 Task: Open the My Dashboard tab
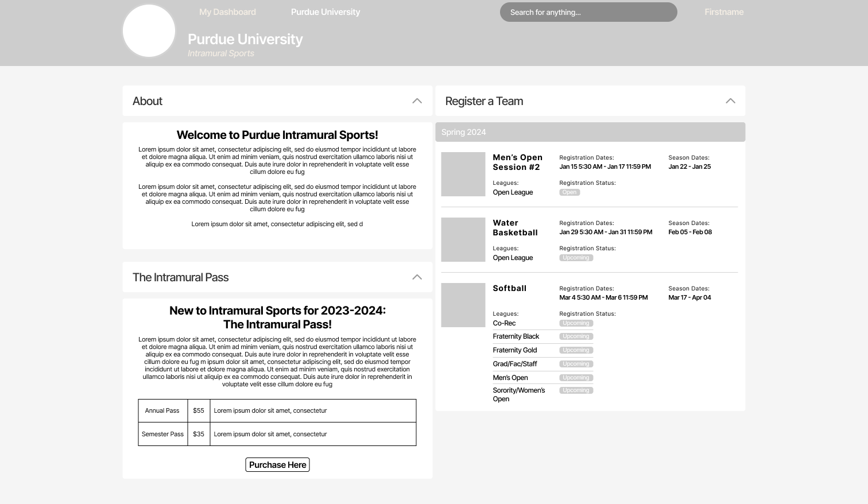[x=227, y=12]
